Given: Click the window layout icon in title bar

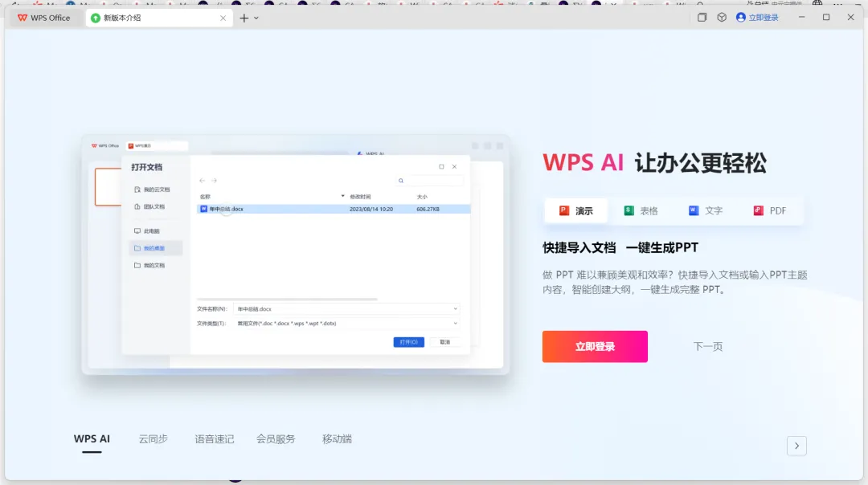Looking at the screenshot, I should pyautogui.click(x=702, y=18).
